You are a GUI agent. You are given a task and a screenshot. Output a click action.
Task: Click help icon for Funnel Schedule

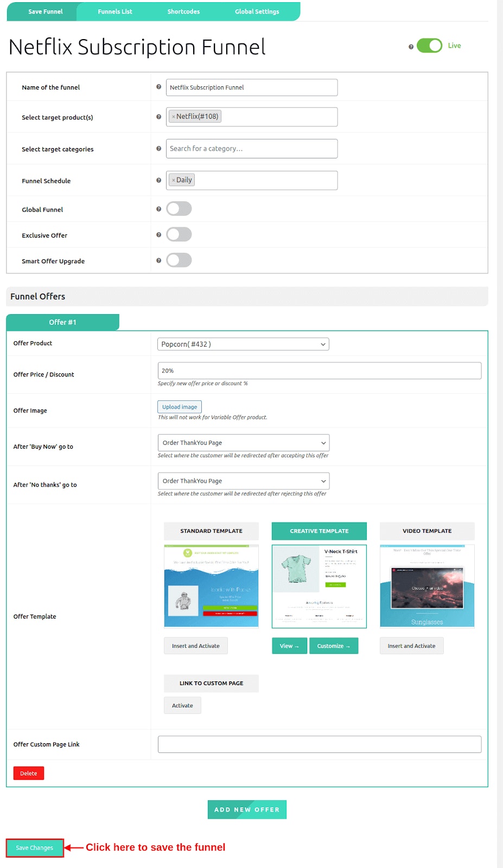[158, 180]
